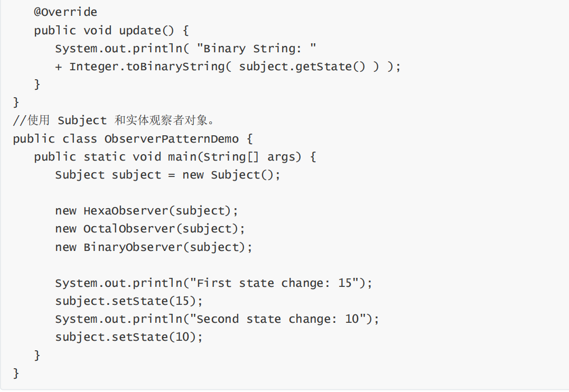Click the new Subject() constructor call
This screenshot has height=392, width=569.
tap(231, 175)
